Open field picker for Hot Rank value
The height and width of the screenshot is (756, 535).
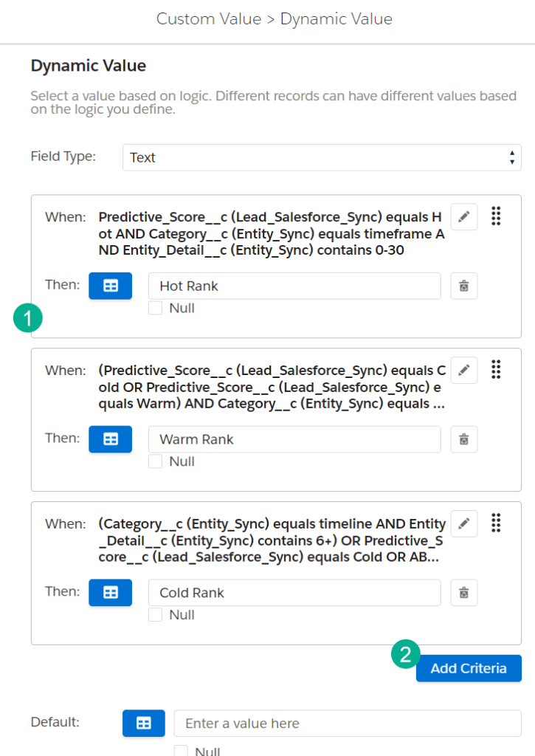pos(110,286)
